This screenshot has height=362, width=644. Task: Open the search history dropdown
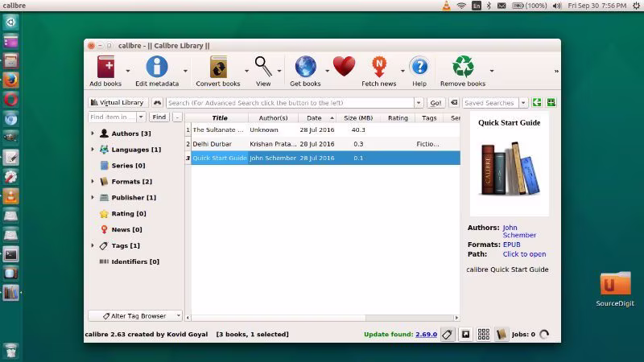[419, 103]
